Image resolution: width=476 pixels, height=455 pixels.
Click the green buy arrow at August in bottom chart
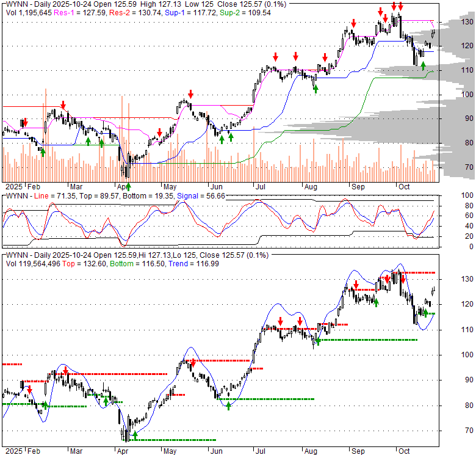click(318, 341)
